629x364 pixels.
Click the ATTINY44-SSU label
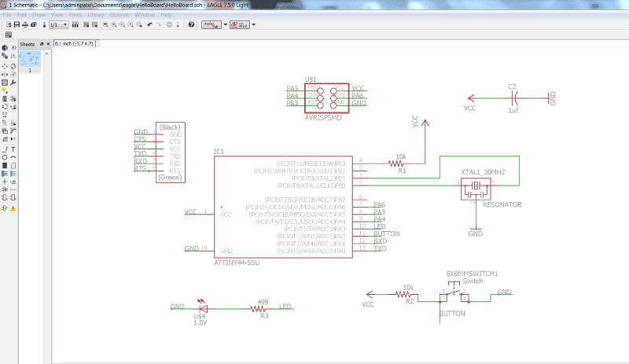[237, 263]
